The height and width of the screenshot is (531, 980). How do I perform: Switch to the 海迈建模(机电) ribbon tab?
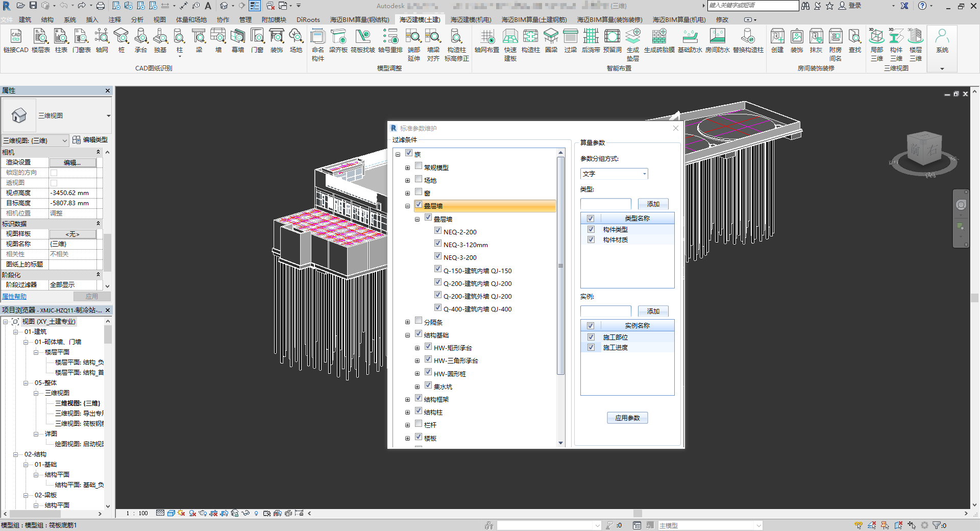(471, 20)
